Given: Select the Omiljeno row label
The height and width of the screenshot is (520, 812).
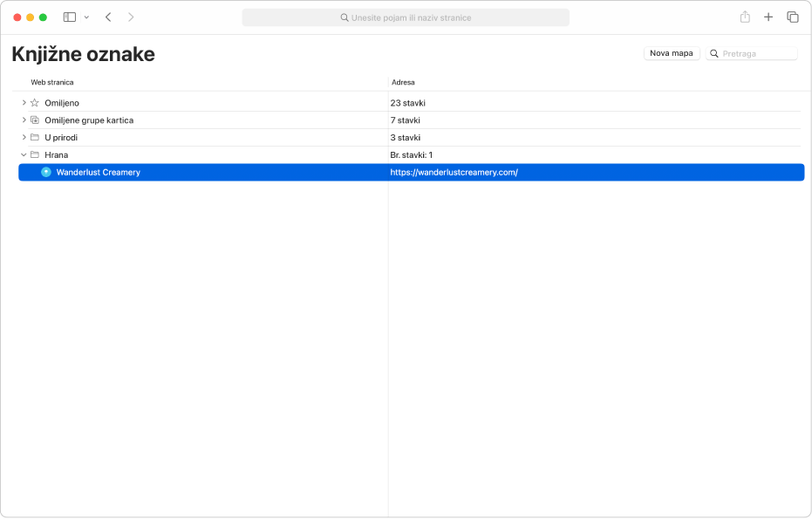Looking at the screenshot, I should point(62,103).
